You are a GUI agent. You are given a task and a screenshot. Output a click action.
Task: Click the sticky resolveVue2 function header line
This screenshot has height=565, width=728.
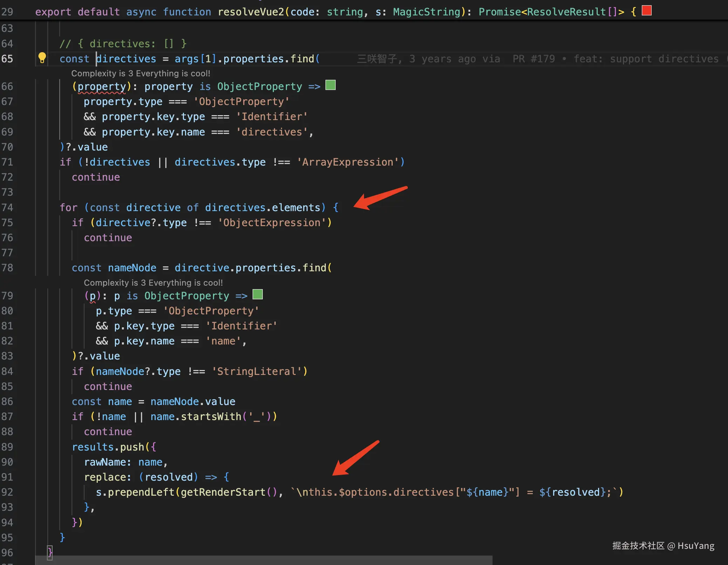point(251,12)
